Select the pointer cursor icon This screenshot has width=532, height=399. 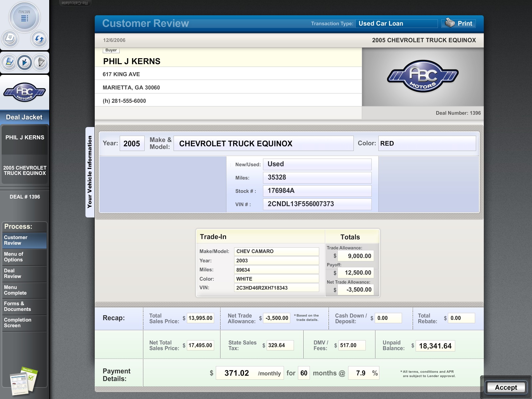pos(25,62)
